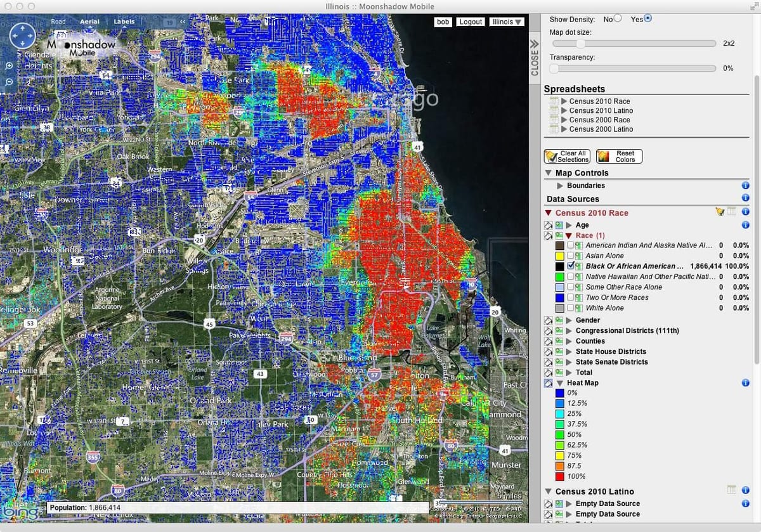Viewport: 761px width, 532px height.
Task: Click Clear All Selections button
Action: 567,157
